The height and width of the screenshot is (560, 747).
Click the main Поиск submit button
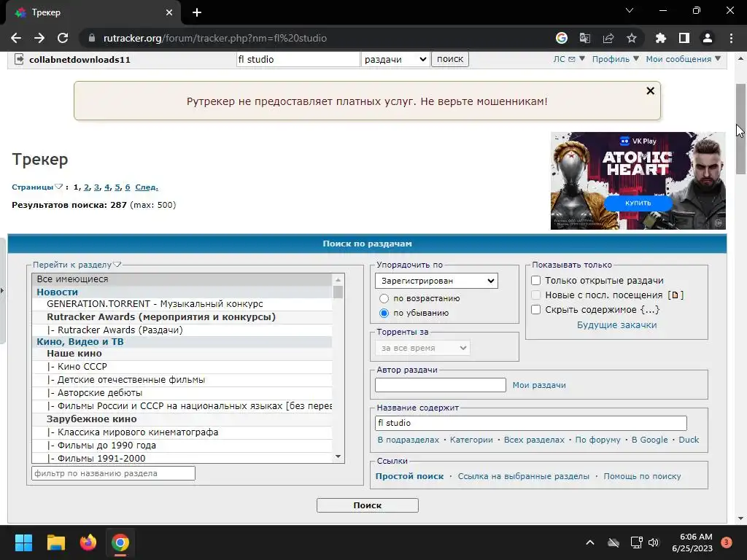pyautogui.click(x=368, y=505)
